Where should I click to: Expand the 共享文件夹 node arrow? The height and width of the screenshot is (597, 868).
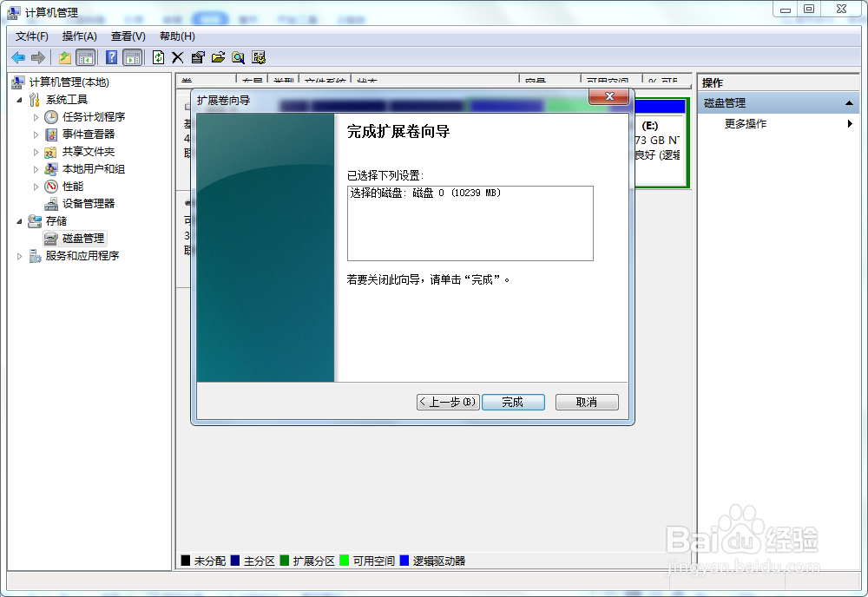tap(36, 152)
